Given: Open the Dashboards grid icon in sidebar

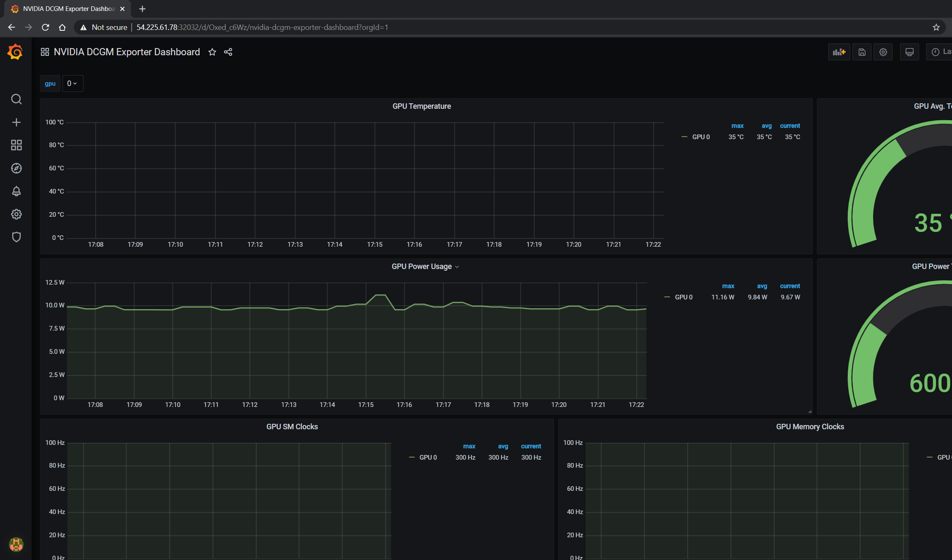Looking at the screenshot, I should coord(16,145).
